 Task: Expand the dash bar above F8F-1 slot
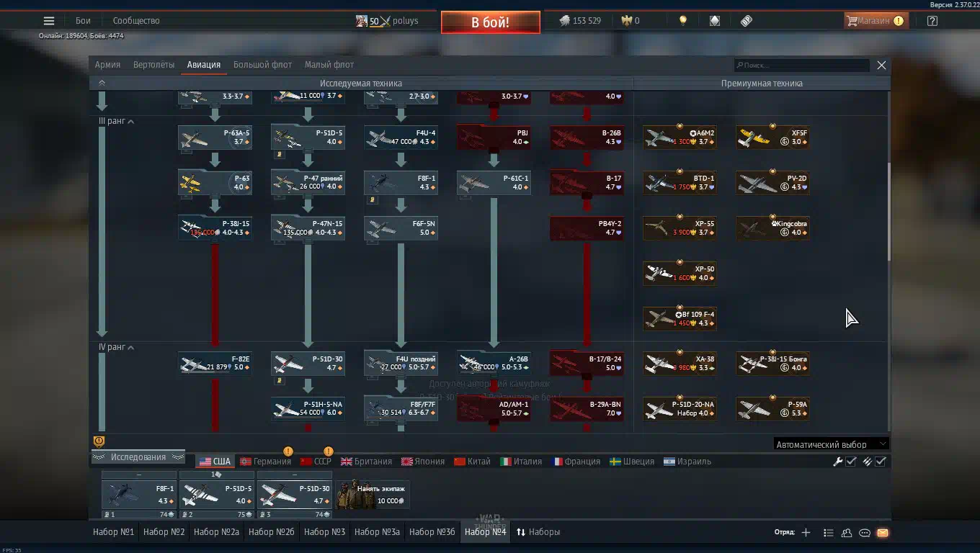tap(139, 475)
